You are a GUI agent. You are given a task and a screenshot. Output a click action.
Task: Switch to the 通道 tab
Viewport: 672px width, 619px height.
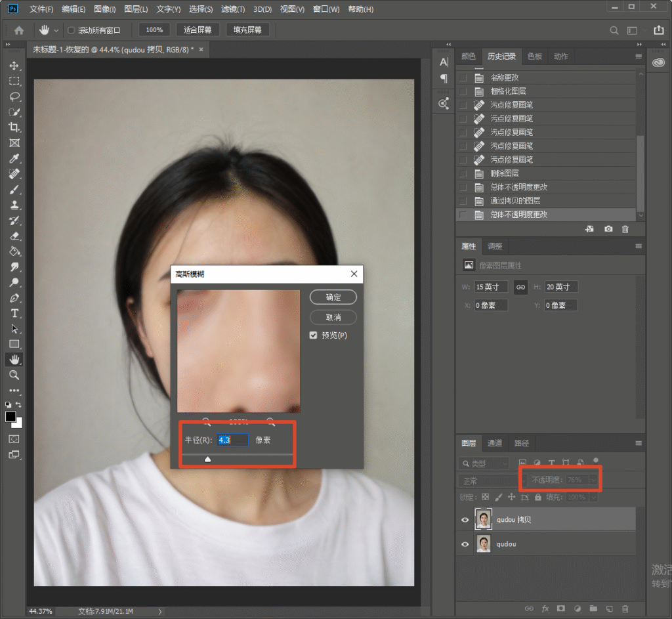point(495,443)
